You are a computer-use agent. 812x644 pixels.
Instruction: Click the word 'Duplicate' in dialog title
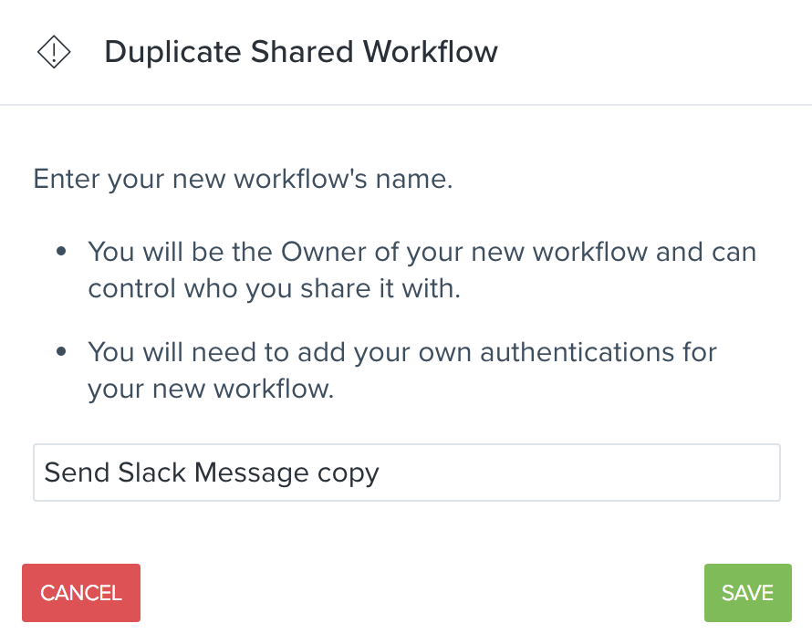pos(173,52)
